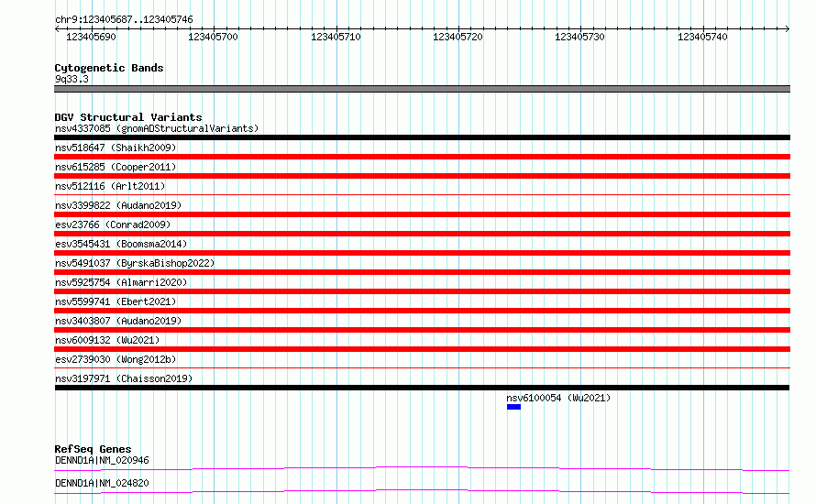Click ruler tick label 123405710

click(x=336, y=37)
